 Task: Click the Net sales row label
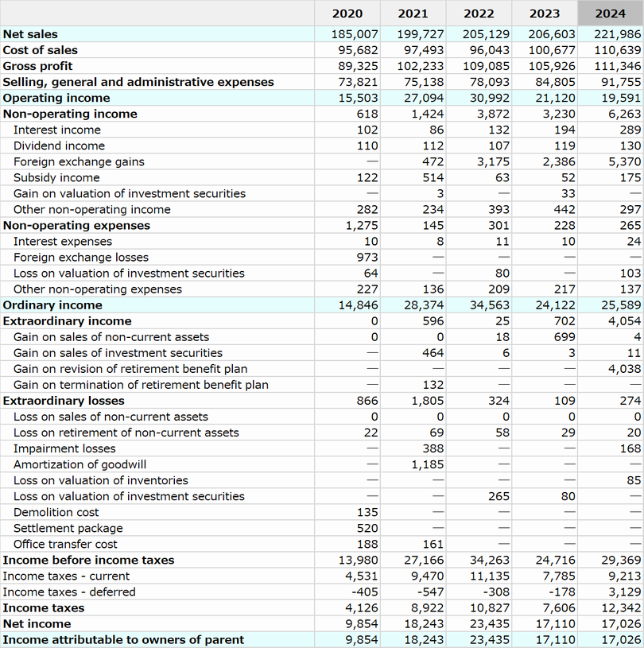[30, 34]
